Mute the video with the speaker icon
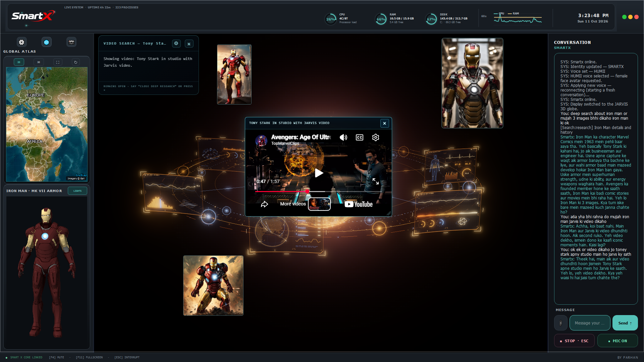This screenshot has height=362, width=644. 343,137
